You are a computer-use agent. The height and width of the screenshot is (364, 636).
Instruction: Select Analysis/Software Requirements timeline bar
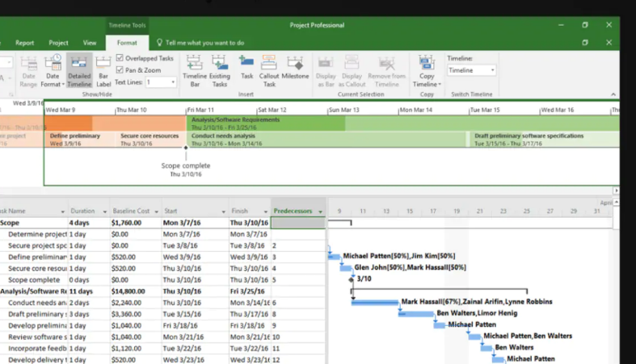[402, 123]
